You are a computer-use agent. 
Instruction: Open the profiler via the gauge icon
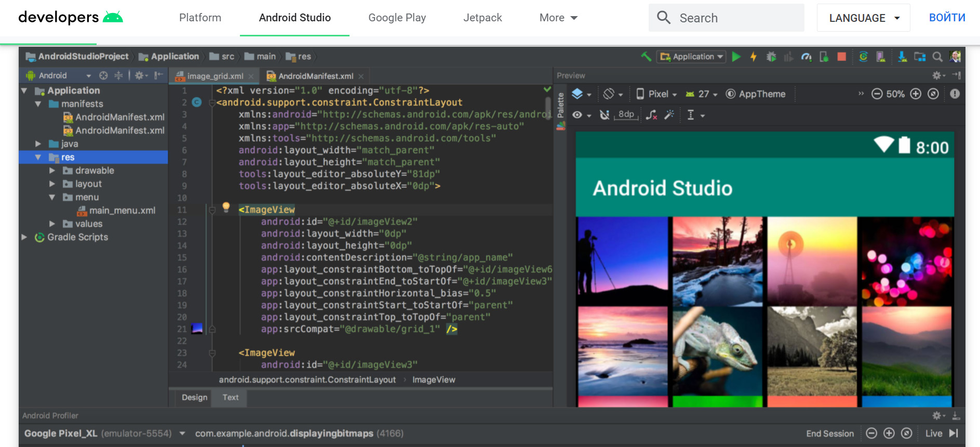(x=806, y=57)
